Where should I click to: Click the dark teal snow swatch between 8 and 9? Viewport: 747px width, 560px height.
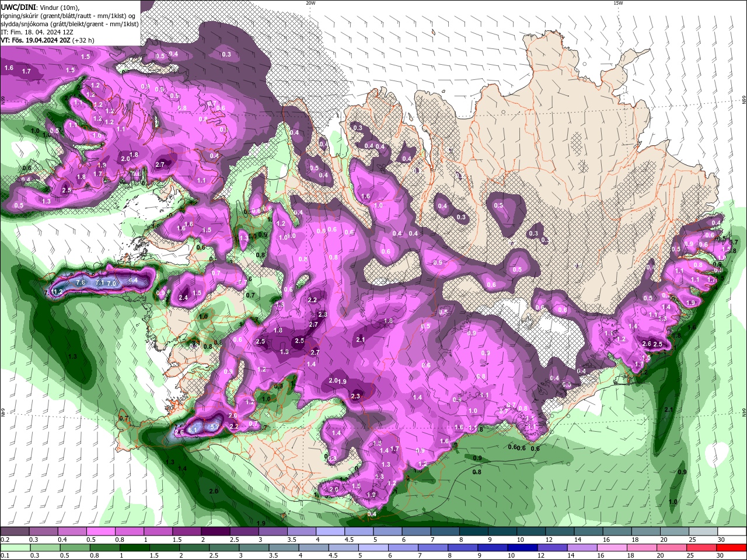[474, 531]
